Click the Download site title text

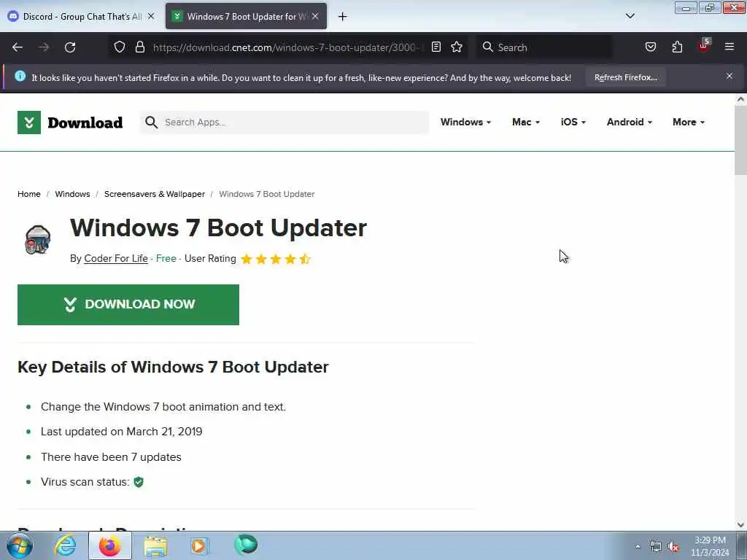(85, 122)
